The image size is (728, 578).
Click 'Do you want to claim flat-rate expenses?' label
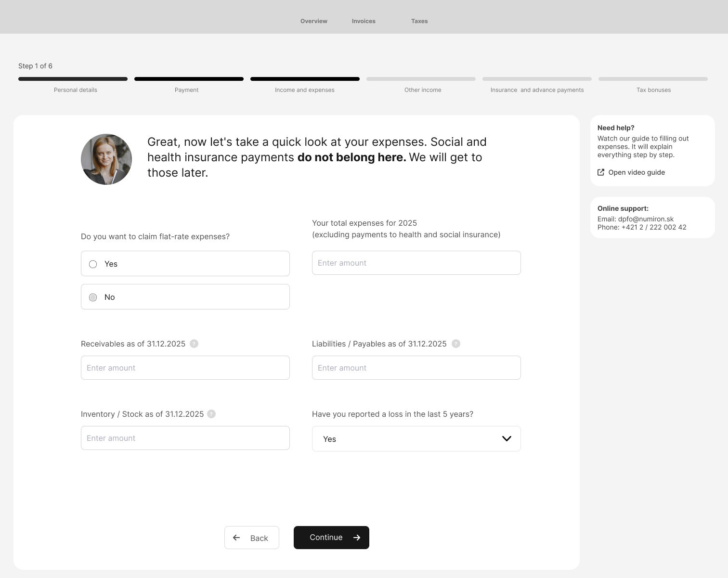[155, 236]
